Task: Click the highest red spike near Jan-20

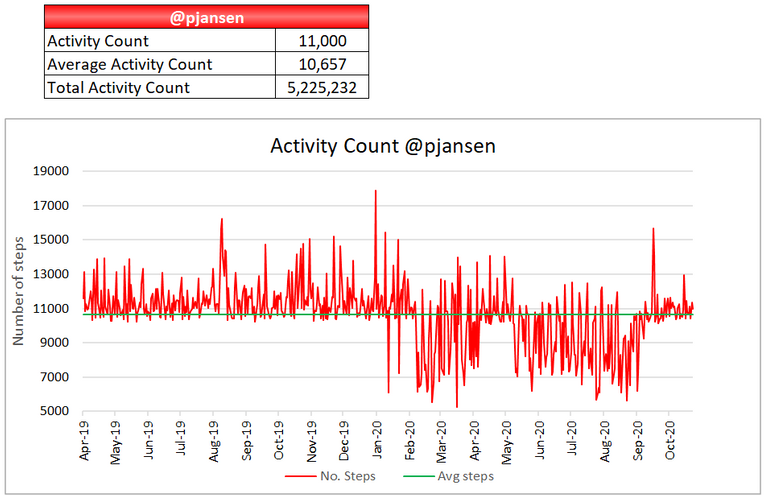Action: (x=376, y=193)
